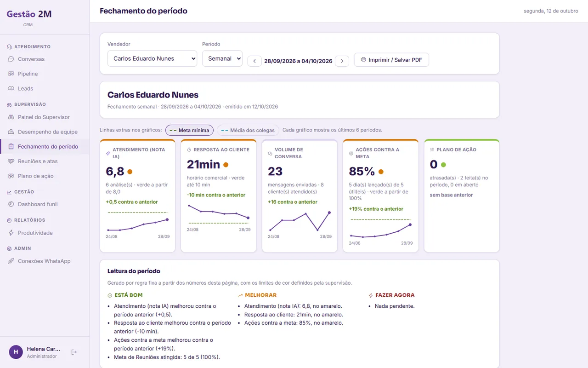
Task: Click the 21min response value
Action: (x=204, y=164)
